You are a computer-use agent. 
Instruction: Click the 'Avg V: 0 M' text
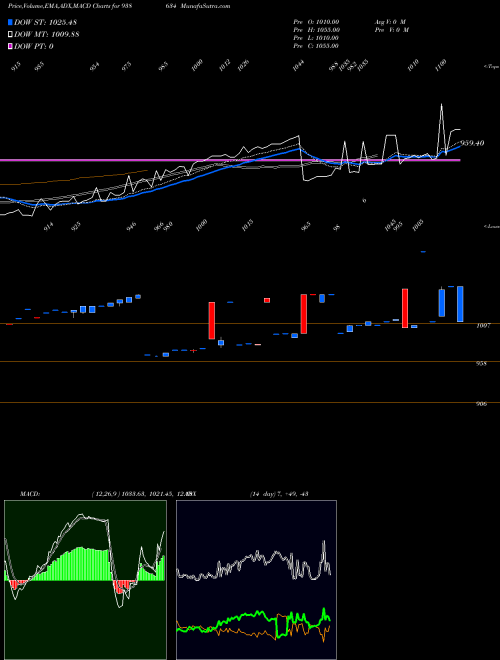pyautogui.click(x=390, y=22)
